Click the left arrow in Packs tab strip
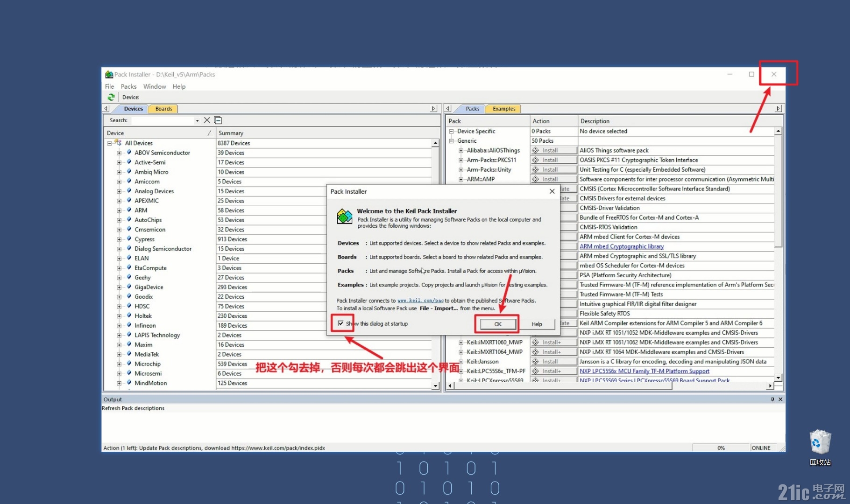850x504 pixels. pos(448,108)
